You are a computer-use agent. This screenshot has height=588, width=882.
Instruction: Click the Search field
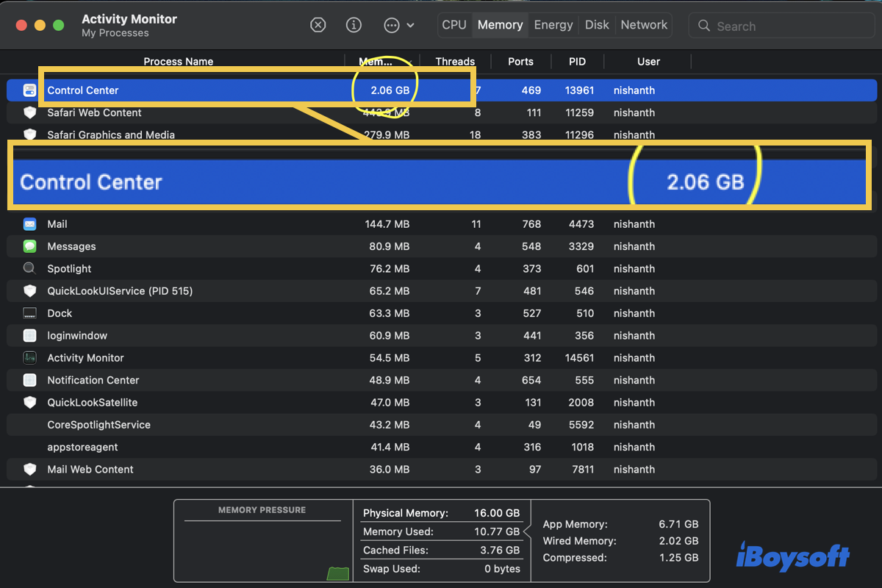[x=781, y=26]
